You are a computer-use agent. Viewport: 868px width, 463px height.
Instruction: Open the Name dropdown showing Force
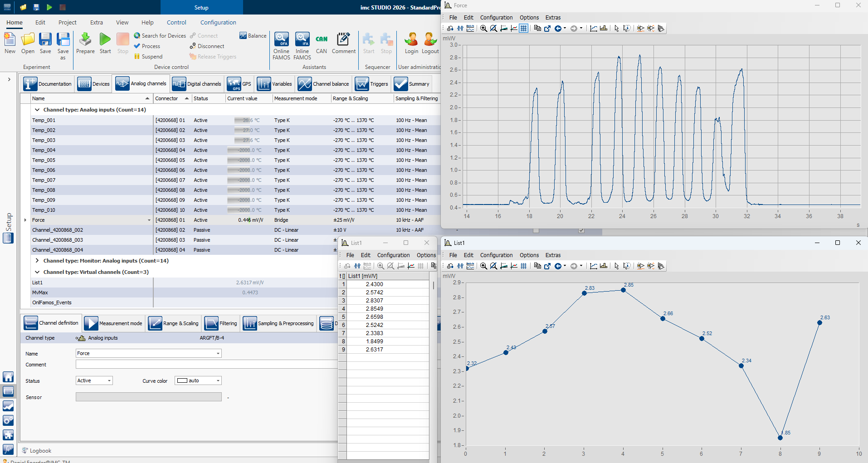point(149,353)
